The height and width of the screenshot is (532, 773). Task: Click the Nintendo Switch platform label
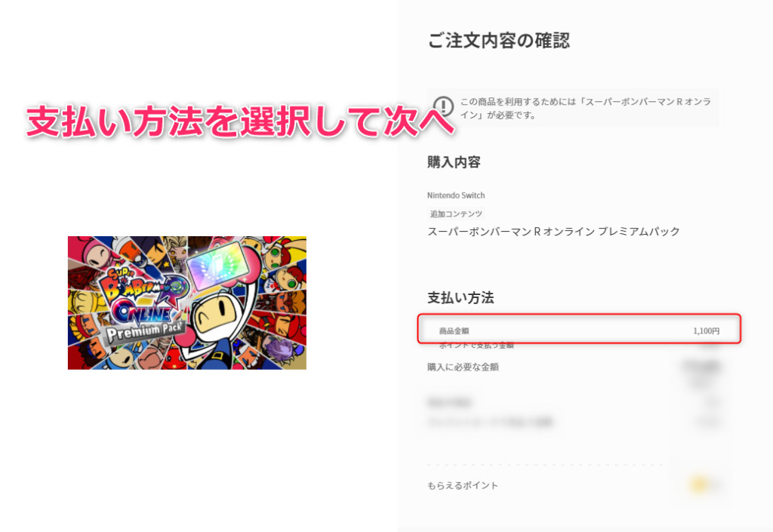[x=456, y=195]
